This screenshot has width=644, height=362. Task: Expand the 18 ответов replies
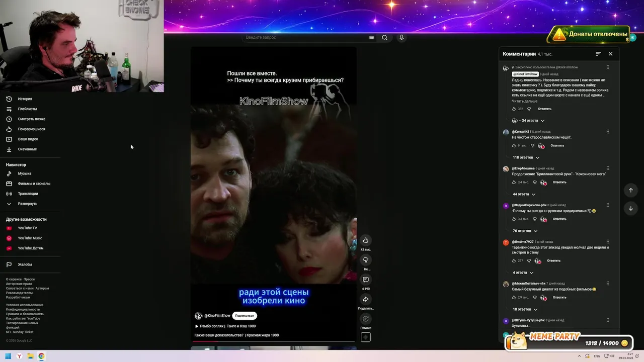(525, 309)
